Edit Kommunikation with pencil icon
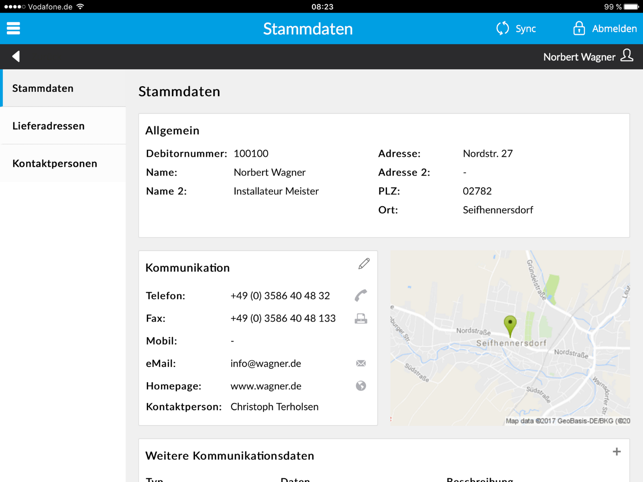 (364, 264)
